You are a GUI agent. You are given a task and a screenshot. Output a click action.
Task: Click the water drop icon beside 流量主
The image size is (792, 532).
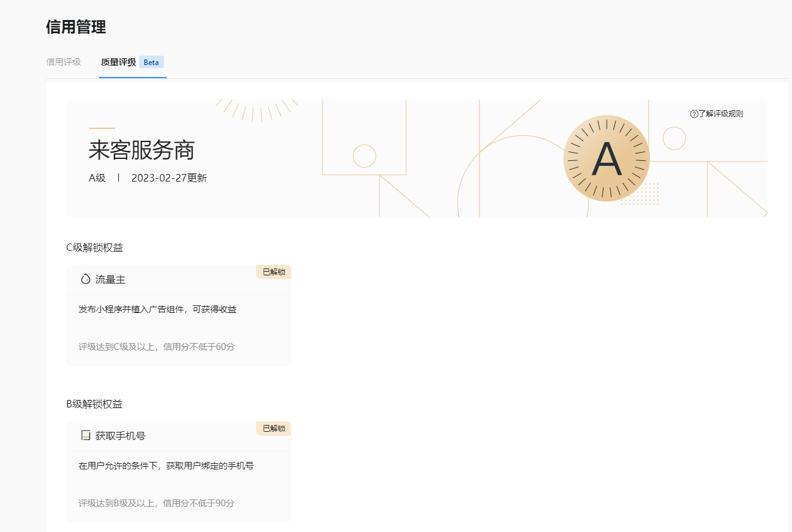click(x=86, y=279)
